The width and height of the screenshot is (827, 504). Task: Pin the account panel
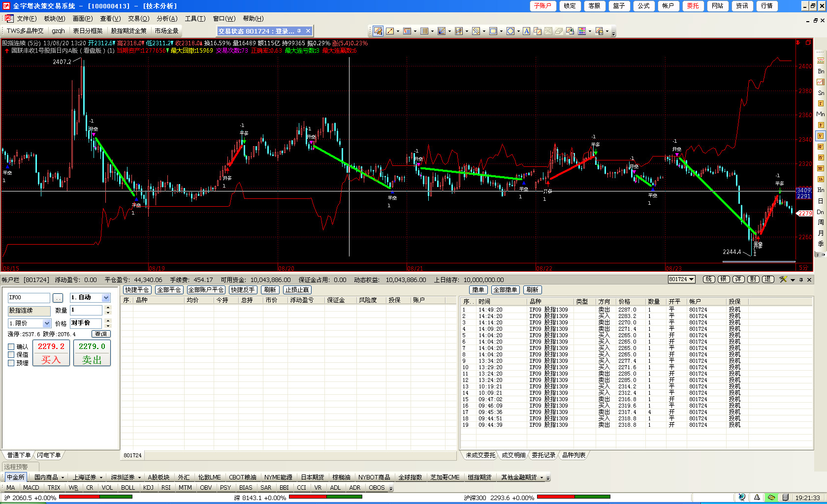pos(801,280)
